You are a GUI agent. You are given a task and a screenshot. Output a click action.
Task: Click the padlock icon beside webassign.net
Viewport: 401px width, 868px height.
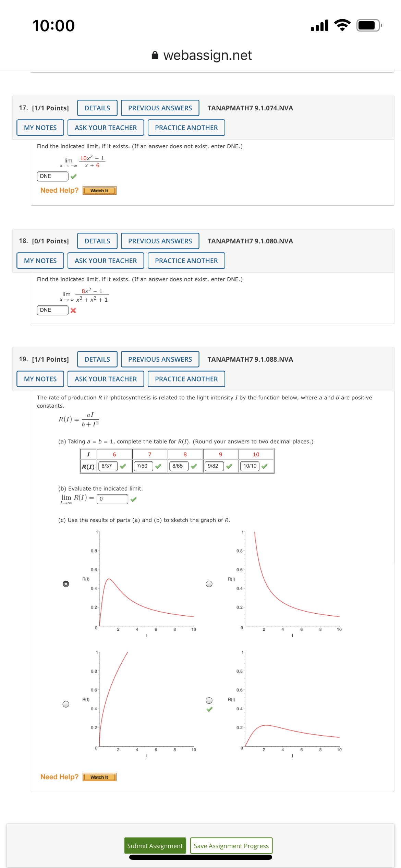156,55
